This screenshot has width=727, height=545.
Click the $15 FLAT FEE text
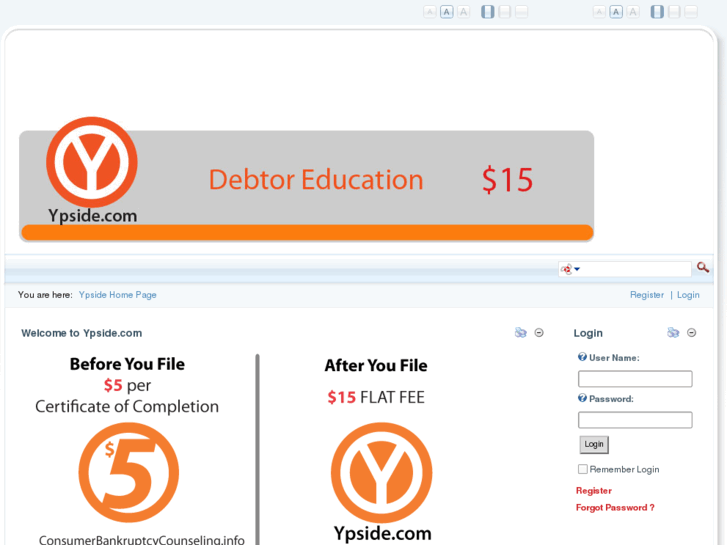pyautogui.click(x=376, y=398)
